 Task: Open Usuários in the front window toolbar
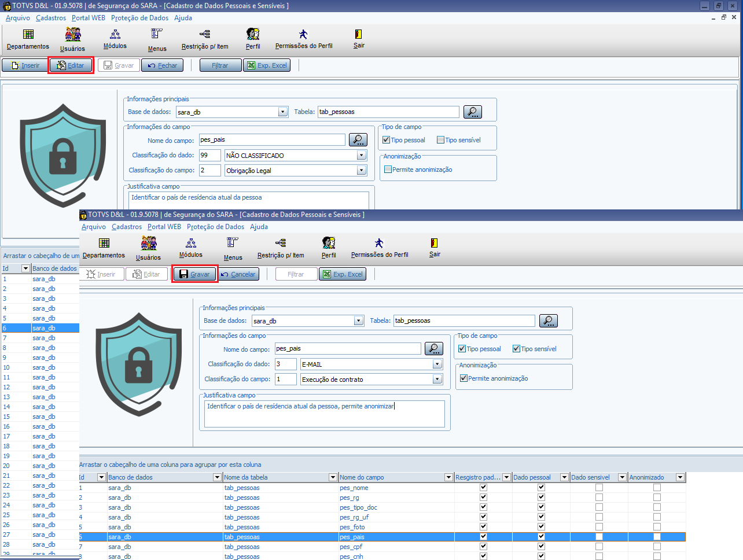pos(148,249)
